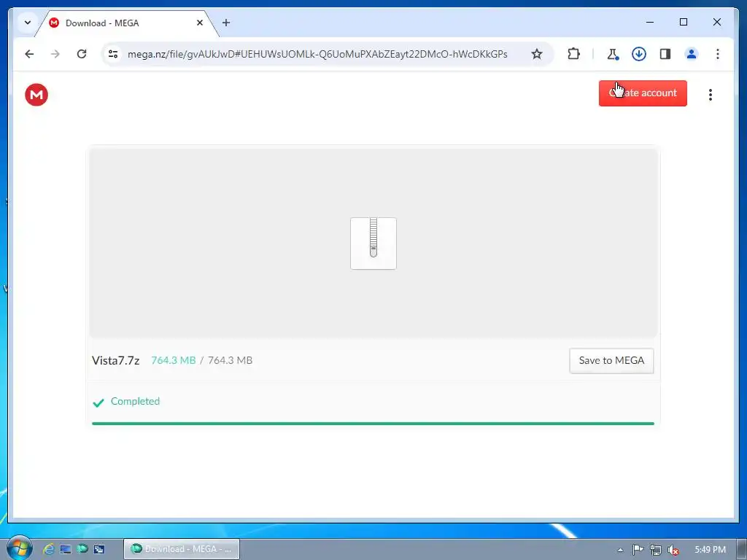Click the Completed status text
Screen dimensions: 747x560
pos(135,402)
